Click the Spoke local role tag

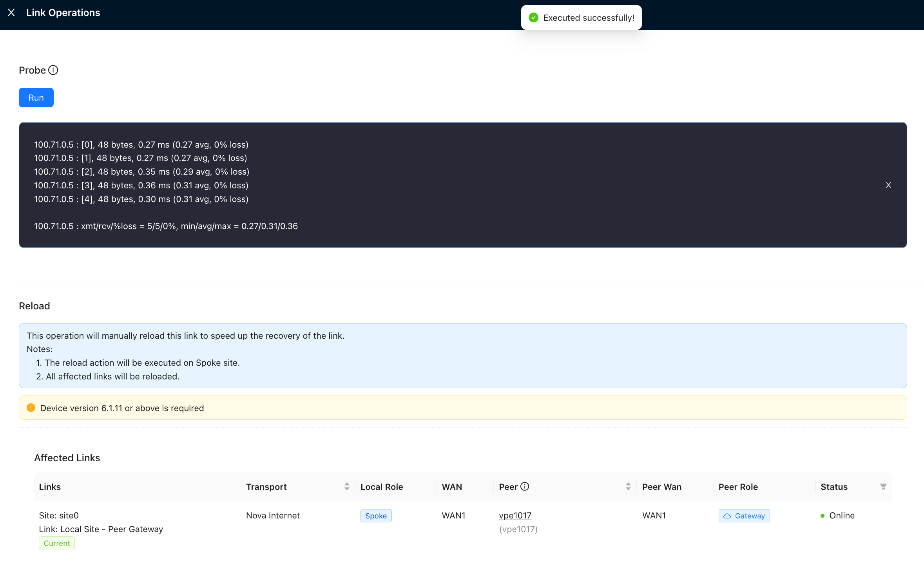click(x=376, y=516)
